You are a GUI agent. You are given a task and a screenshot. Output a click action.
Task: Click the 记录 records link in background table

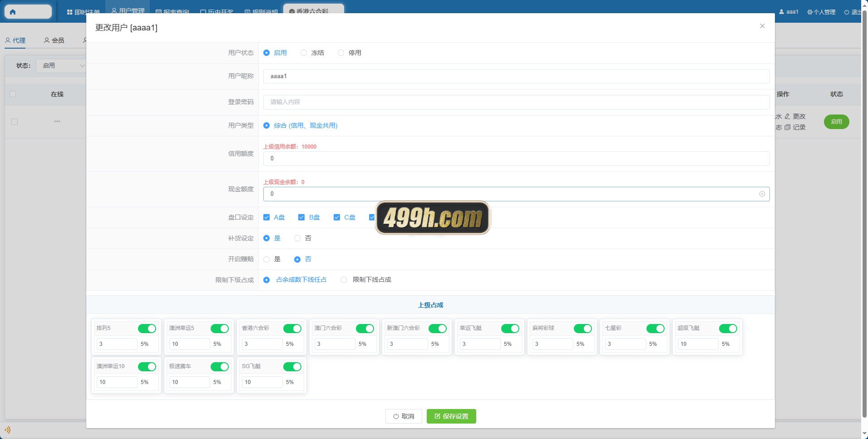(795, 127)
